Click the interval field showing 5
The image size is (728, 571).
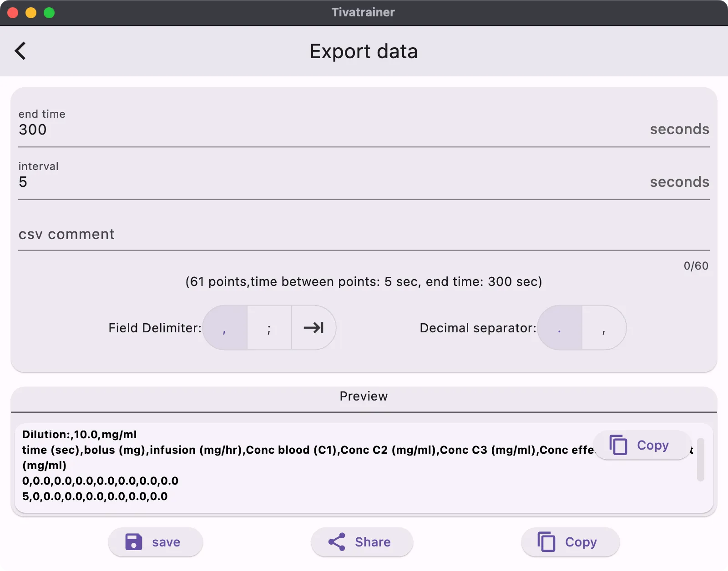[182, 182]
